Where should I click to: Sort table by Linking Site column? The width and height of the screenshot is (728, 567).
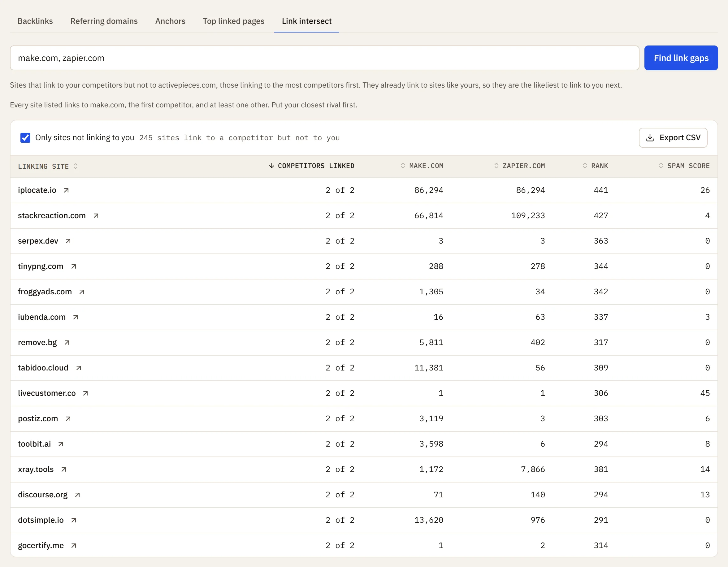(48, 166)
